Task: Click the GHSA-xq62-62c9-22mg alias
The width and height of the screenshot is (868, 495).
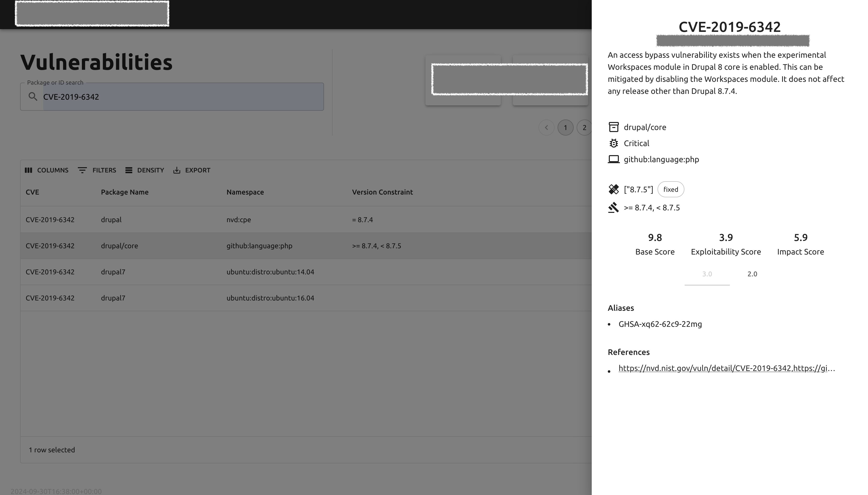Action: pyautogui.click(x=660, y=324)
